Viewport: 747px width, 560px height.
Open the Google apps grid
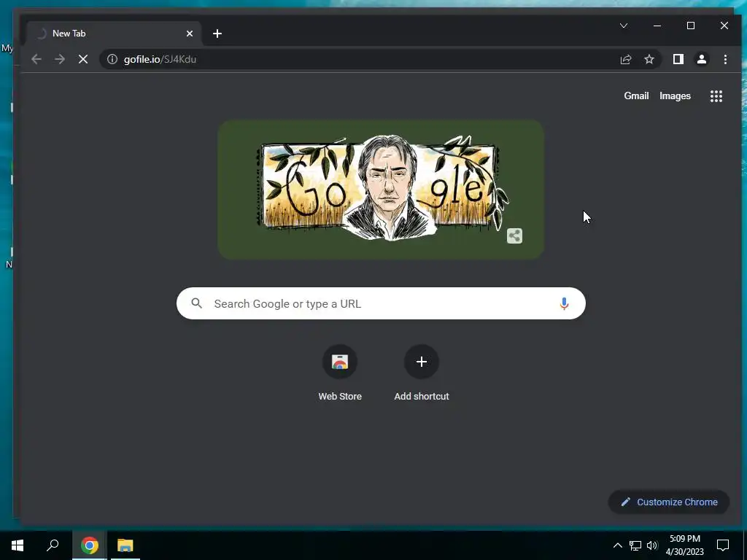pos(716,96)
